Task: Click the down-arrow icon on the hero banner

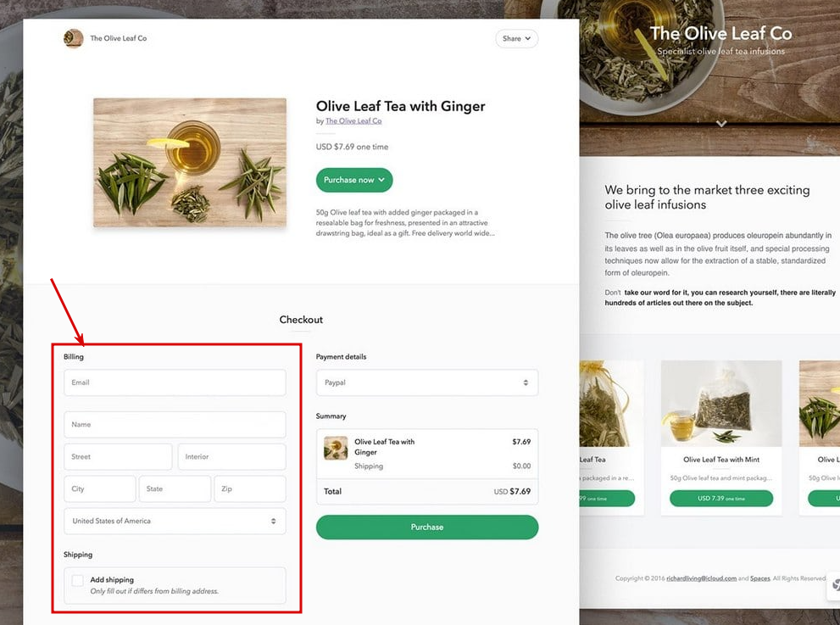Action: click(x=720, y=122)
